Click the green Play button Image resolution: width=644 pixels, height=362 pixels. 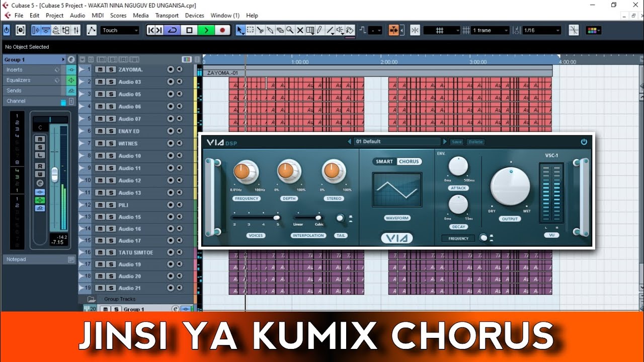206,30
